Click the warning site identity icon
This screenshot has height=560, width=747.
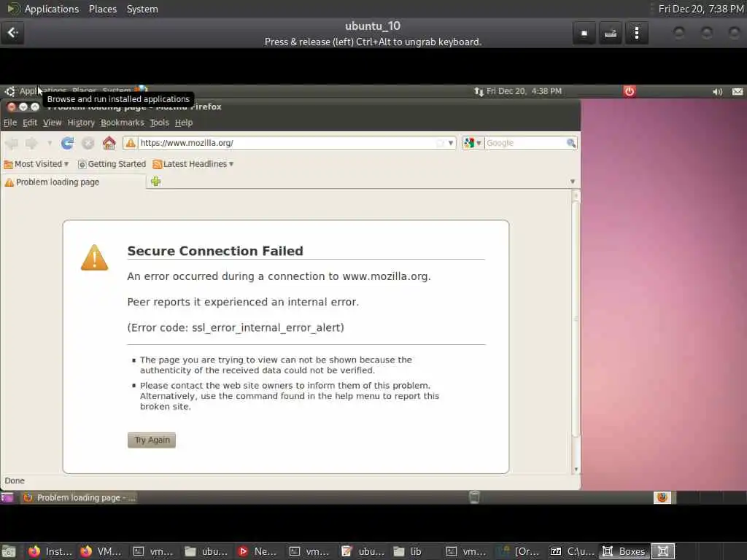pyautogui.click(x=131, y=143)
